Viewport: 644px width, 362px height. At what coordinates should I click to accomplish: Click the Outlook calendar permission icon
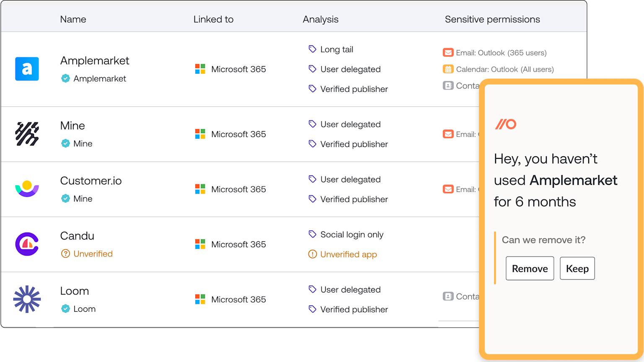[x=448, y=69]
